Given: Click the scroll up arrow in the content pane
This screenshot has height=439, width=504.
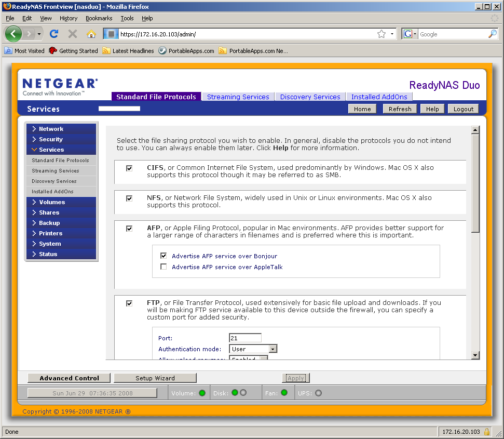Looking at the screenshot, I should pyautogui.click(x=475, y=130).
